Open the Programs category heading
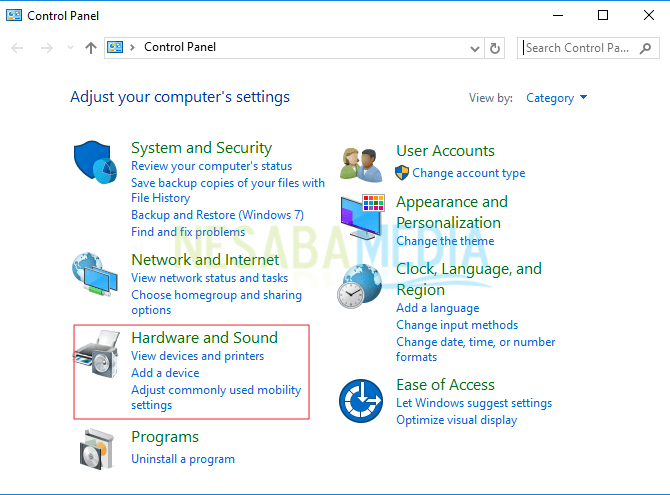Screen dimensions: 670x495 pyautogui.click(x=165, y=437)
